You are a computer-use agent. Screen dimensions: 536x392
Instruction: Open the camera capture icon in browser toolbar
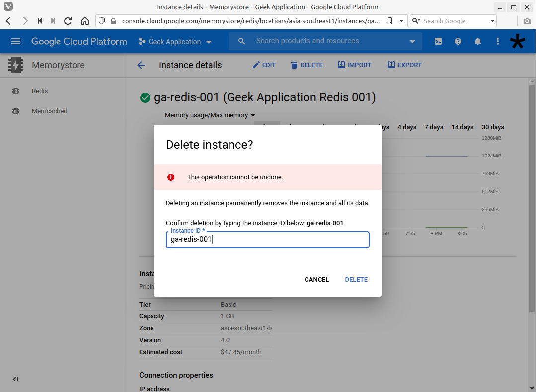tap(527, 21)
